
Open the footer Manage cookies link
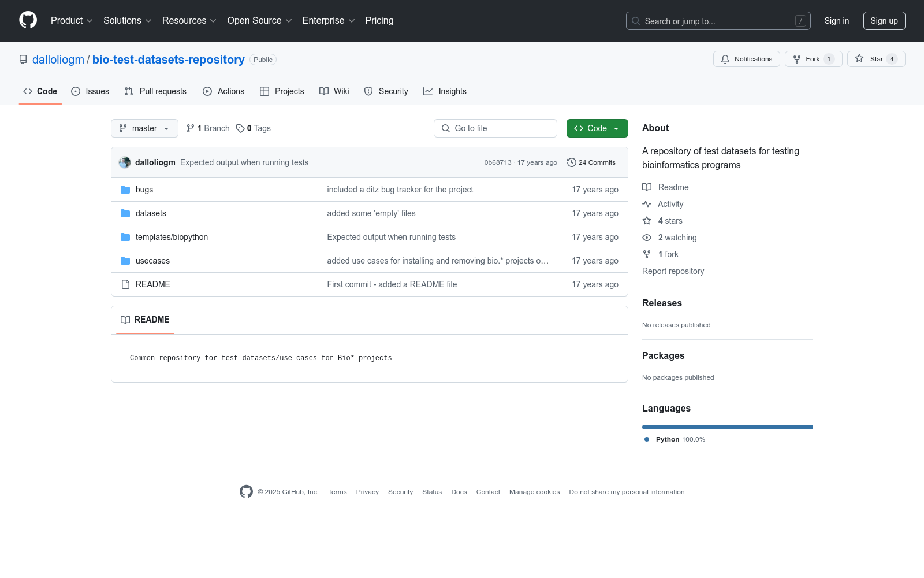click(x=534, y=492)
